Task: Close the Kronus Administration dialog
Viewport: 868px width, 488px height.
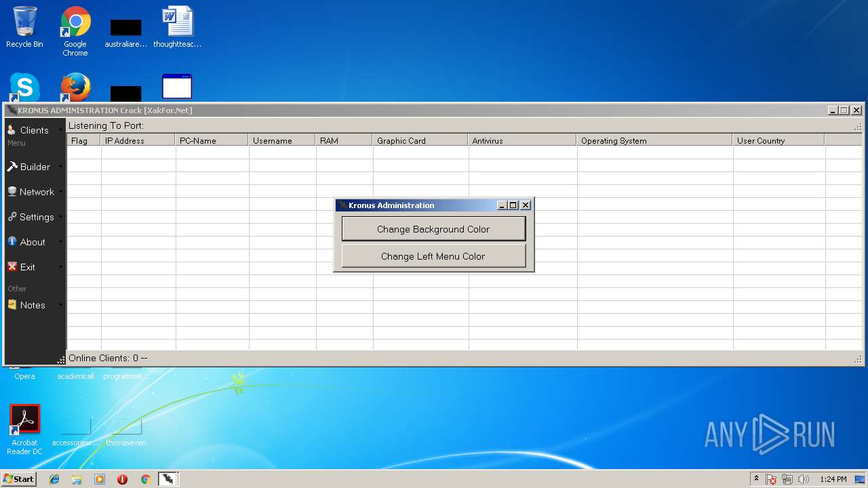Action: (x=526, y=205)
